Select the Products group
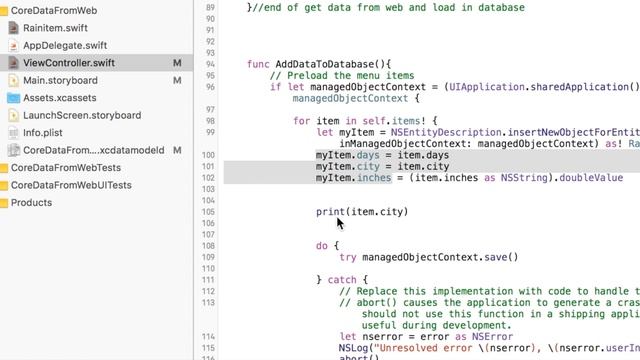The height and width of the screenshot is (360, 640). (31, 203)
